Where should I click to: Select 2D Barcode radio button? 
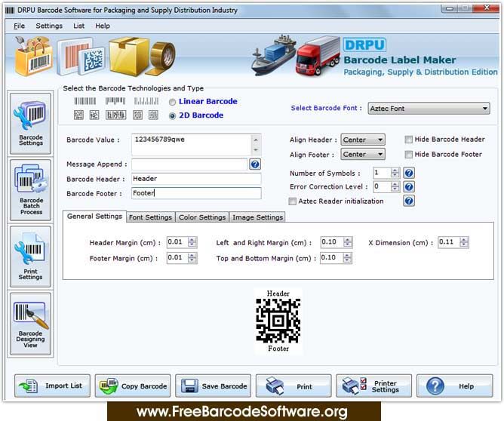172,115
